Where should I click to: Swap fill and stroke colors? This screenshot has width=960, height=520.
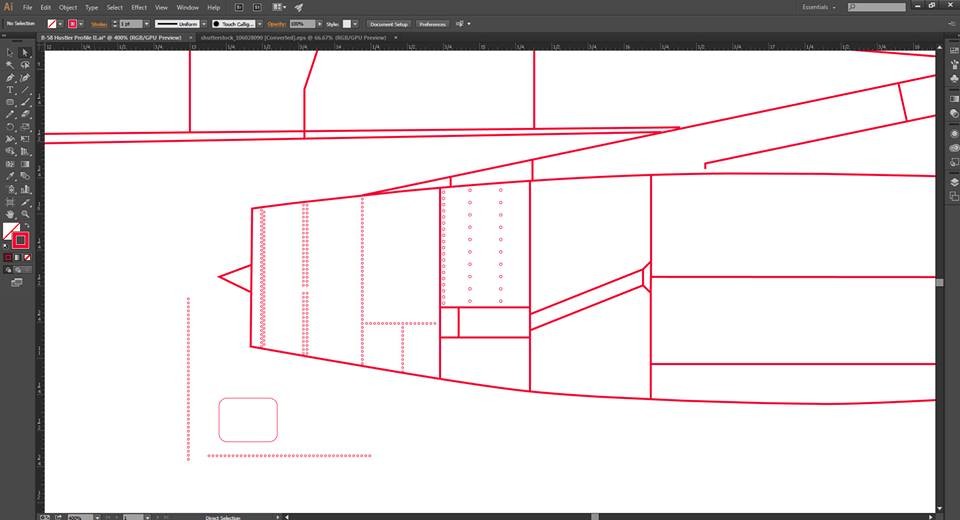pos(27,225)
